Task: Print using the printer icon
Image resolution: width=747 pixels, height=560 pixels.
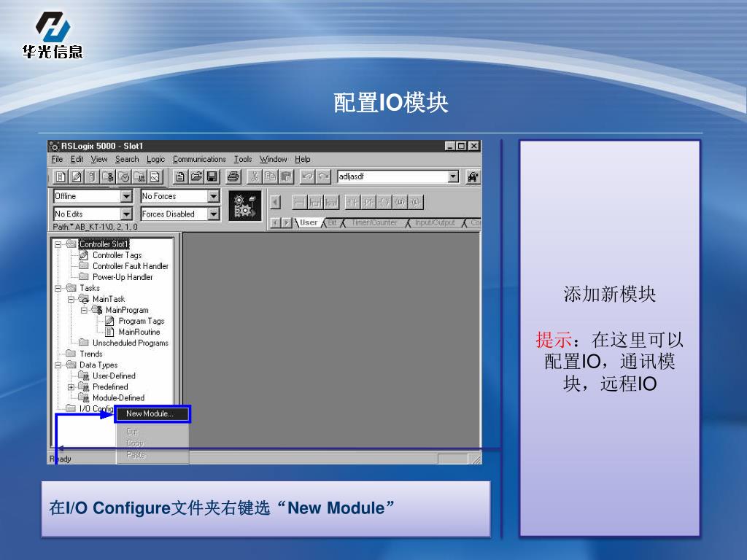Action: pos(233,177)
